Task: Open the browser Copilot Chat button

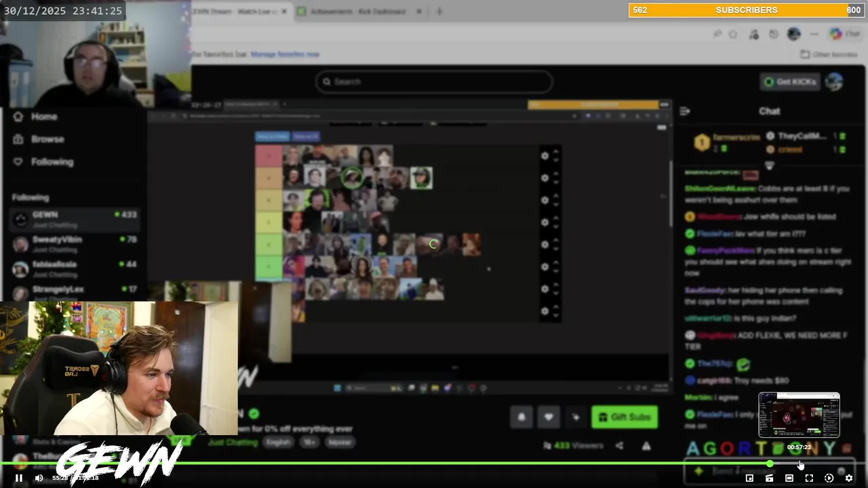Action: coord(845,34)
